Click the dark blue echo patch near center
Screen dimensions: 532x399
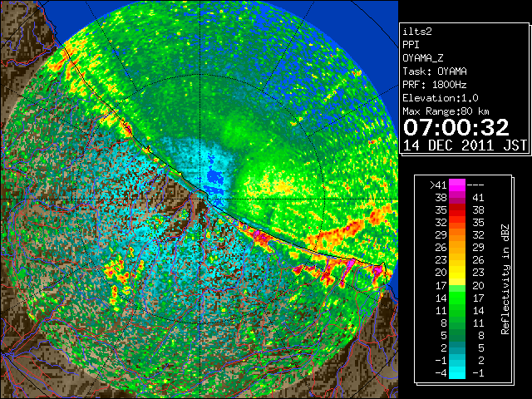point(214,176)
